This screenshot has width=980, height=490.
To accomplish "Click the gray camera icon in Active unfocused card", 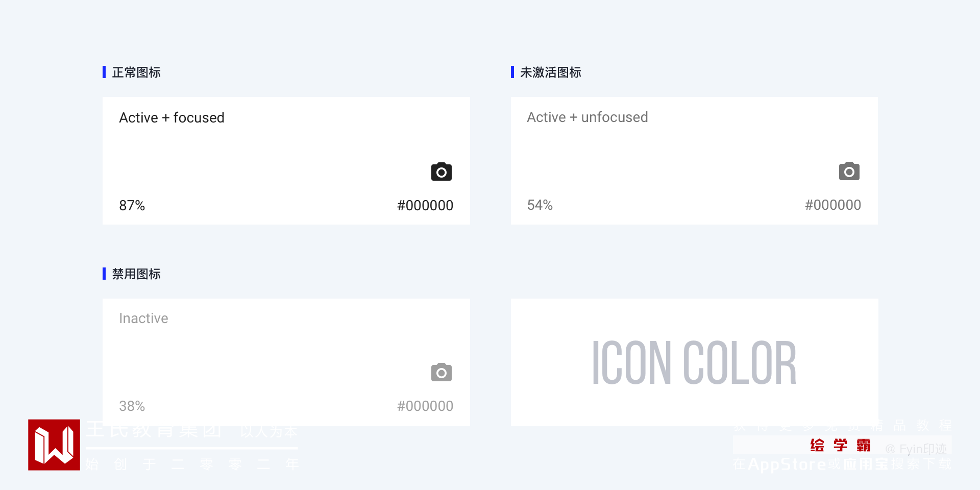I will point(849,171).
